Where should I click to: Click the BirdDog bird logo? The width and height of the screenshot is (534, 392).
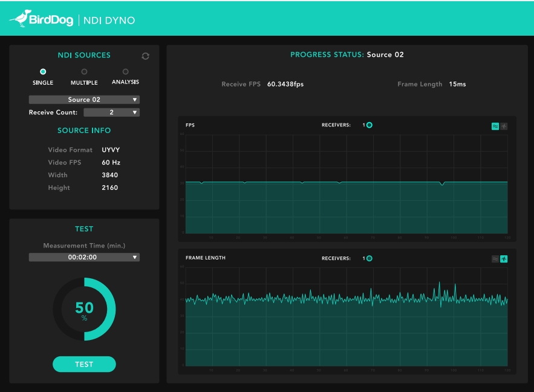pyautogui.click(x=20, y=19)
